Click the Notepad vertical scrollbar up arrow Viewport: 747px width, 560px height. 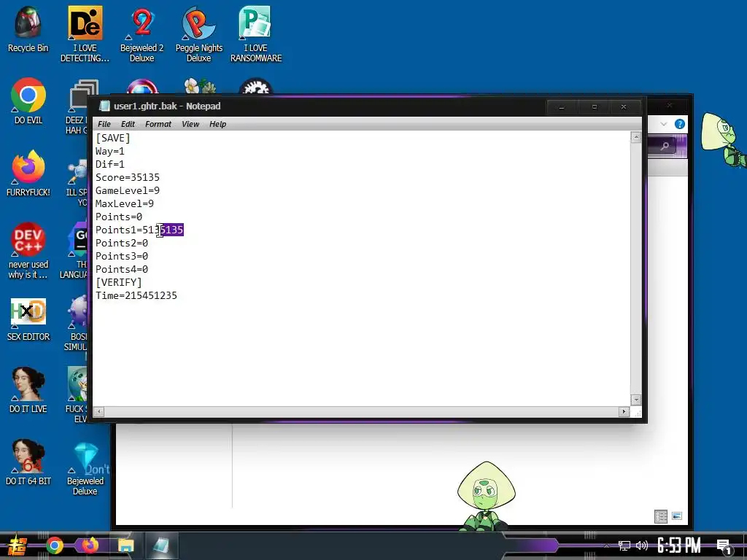pos(635,138)
